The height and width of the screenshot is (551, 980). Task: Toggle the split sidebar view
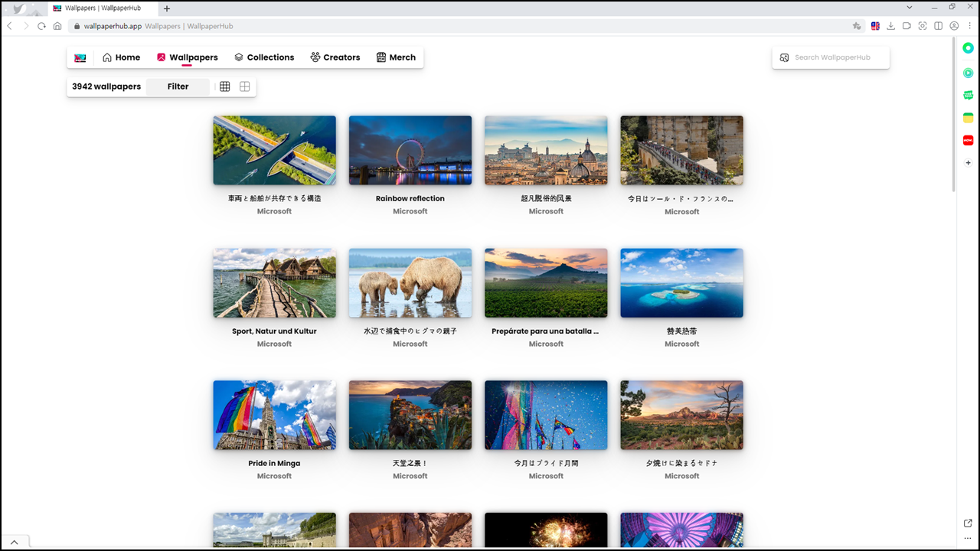point(939,26)
